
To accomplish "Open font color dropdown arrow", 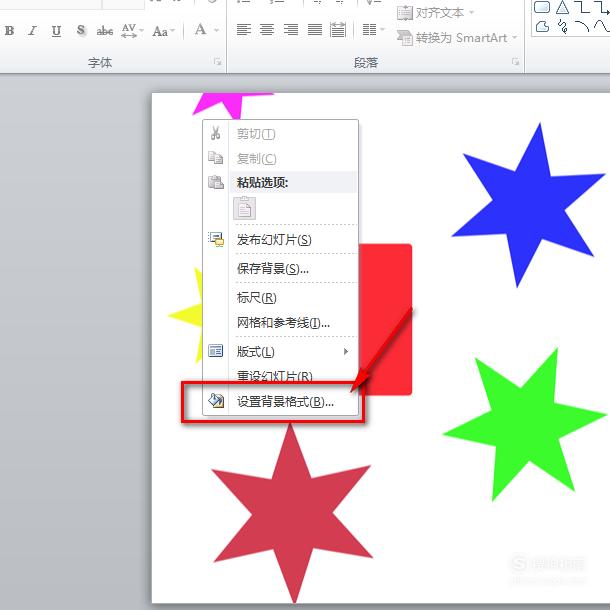I will pos(216,30).
